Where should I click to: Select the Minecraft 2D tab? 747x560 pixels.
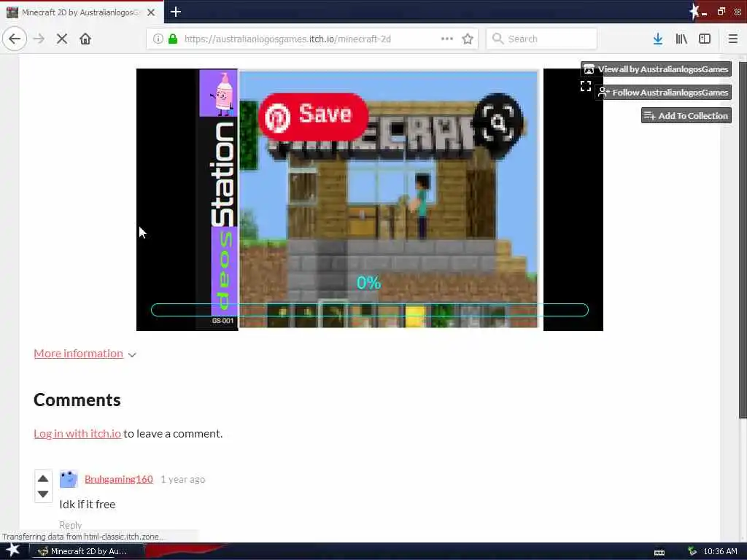click(x=82, y=12)
